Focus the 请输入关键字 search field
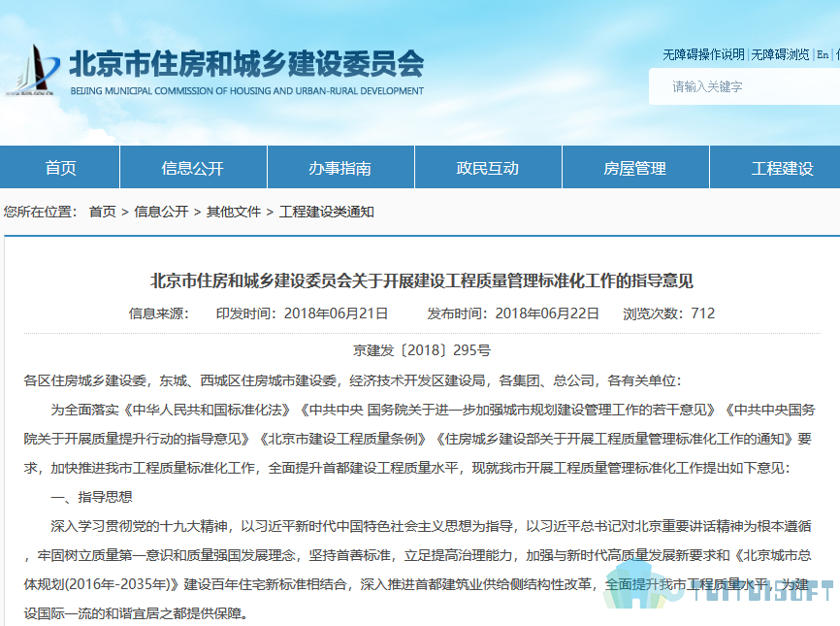Viewport: 840px width, 626px height. (744, 86)
